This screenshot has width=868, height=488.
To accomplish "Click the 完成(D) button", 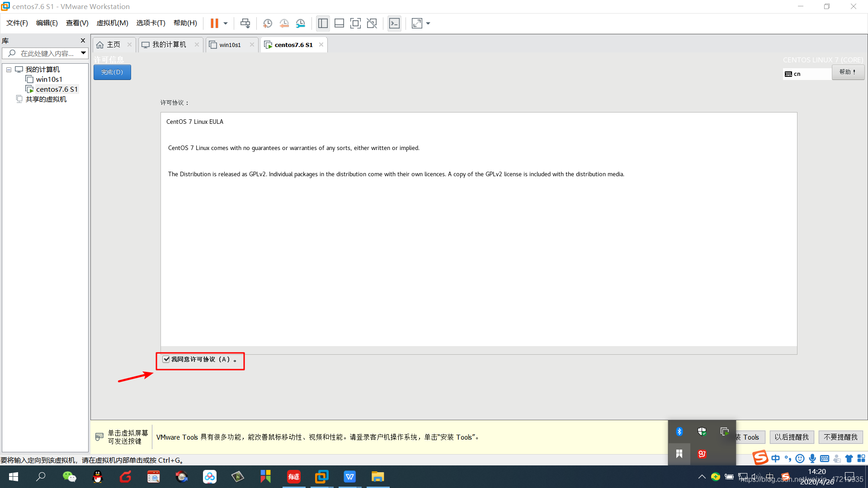I will tap(112, 72).
